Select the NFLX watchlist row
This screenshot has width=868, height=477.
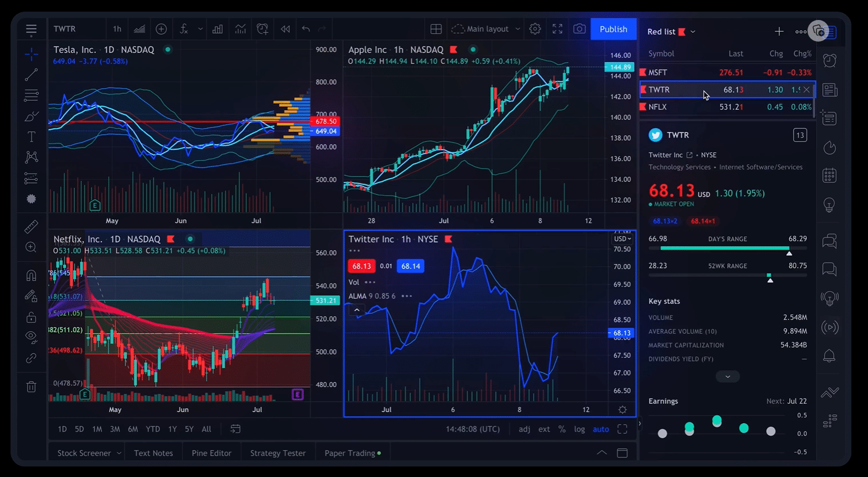[727, 106]
